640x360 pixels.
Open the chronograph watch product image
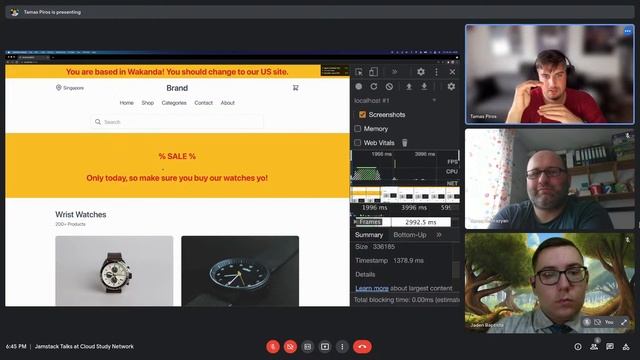click(114, 271)
